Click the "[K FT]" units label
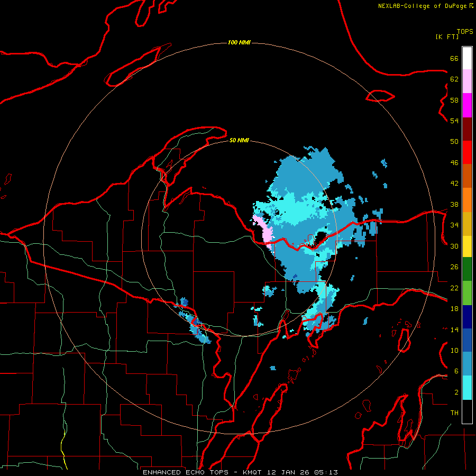Image resolution: width=476 pixels, height=476 pixels. (447, 36)
